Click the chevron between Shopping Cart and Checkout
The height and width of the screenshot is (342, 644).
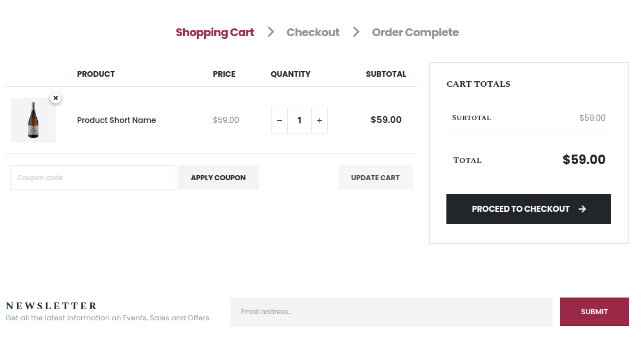[271, 32]
